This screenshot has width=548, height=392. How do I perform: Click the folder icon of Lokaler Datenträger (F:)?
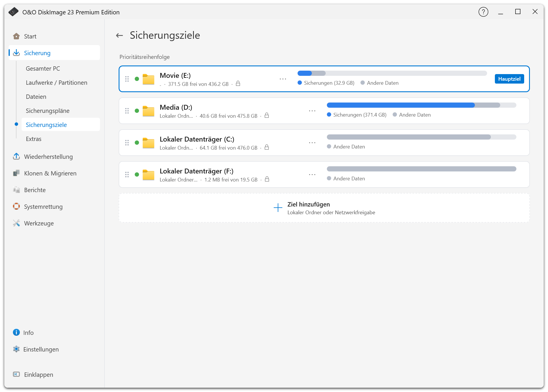click(148, 175)
